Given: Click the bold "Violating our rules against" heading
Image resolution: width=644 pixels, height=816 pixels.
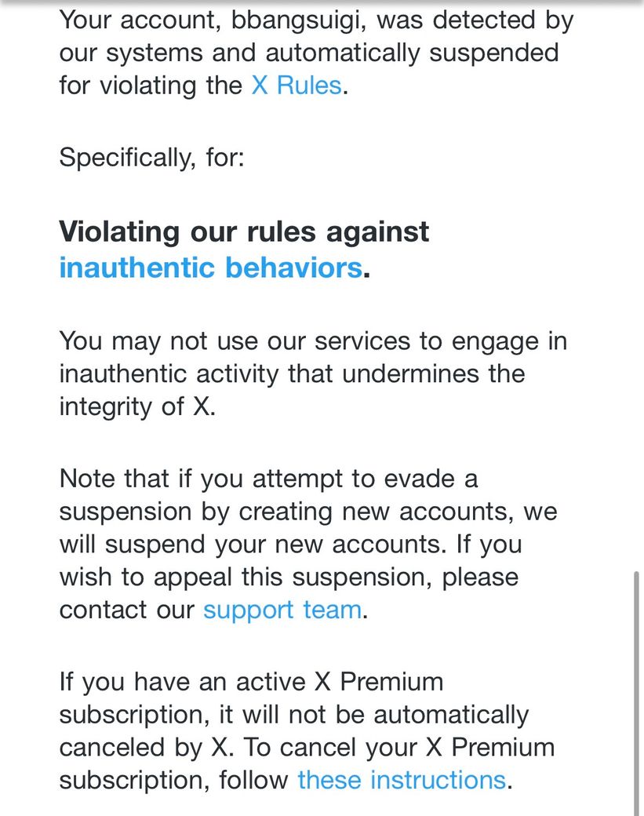Looking at the screenshot, I should click(244, 231).
